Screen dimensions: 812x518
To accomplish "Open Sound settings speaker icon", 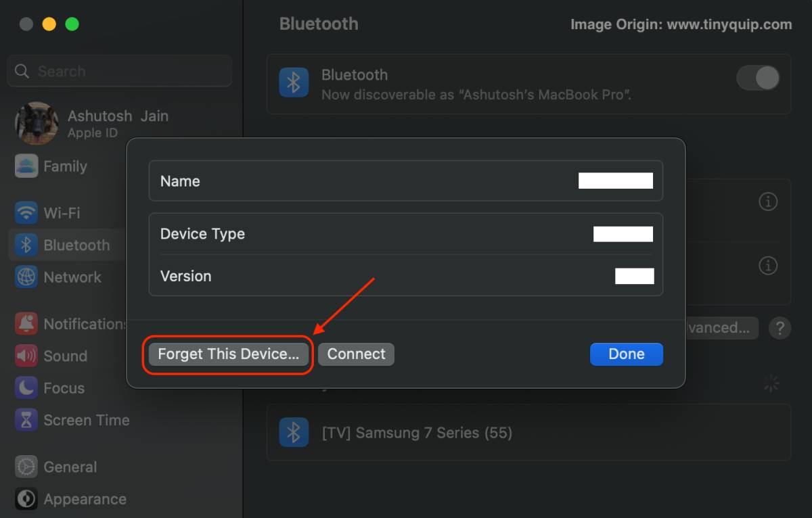I will 26,356.
